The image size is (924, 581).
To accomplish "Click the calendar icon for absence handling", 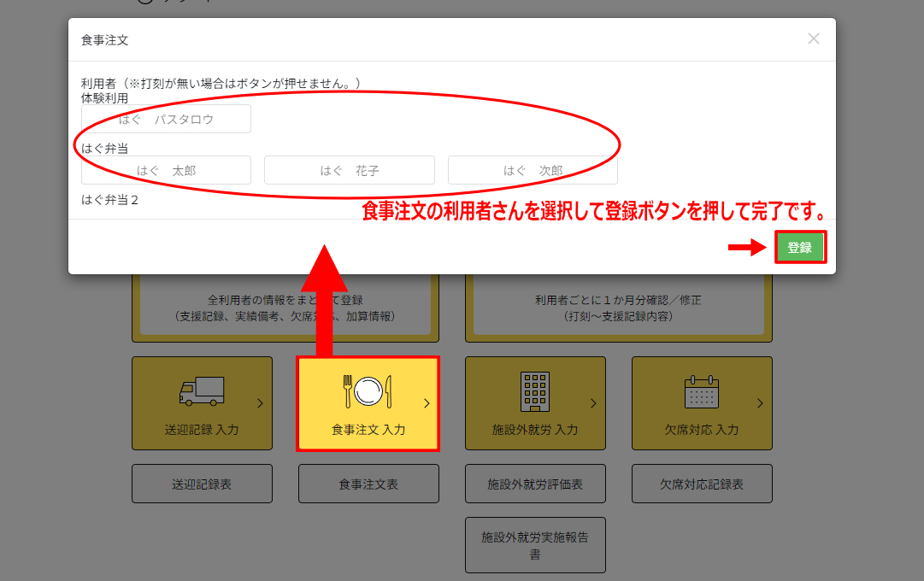I will pos(701,391).
